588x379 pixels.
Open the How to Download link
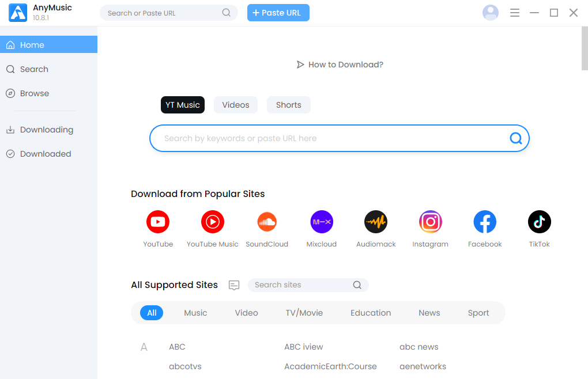click(340, 65)
